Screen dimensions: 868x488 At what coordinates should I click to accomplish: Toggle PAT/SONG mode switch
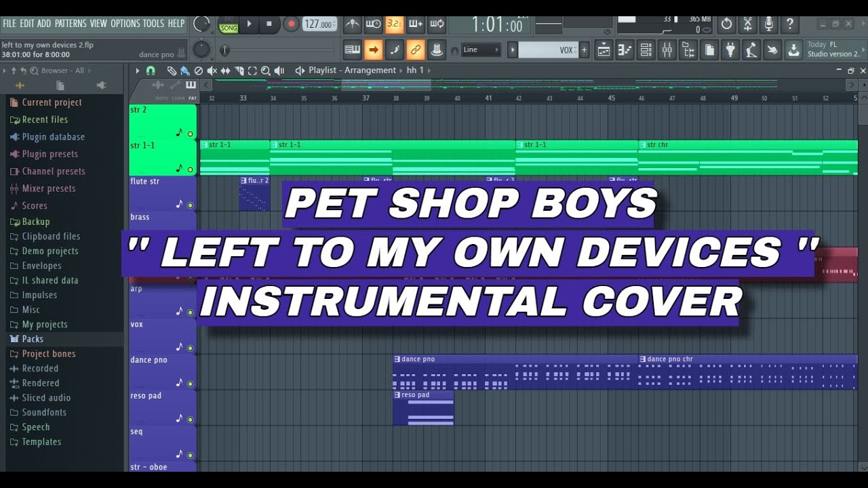228,25
